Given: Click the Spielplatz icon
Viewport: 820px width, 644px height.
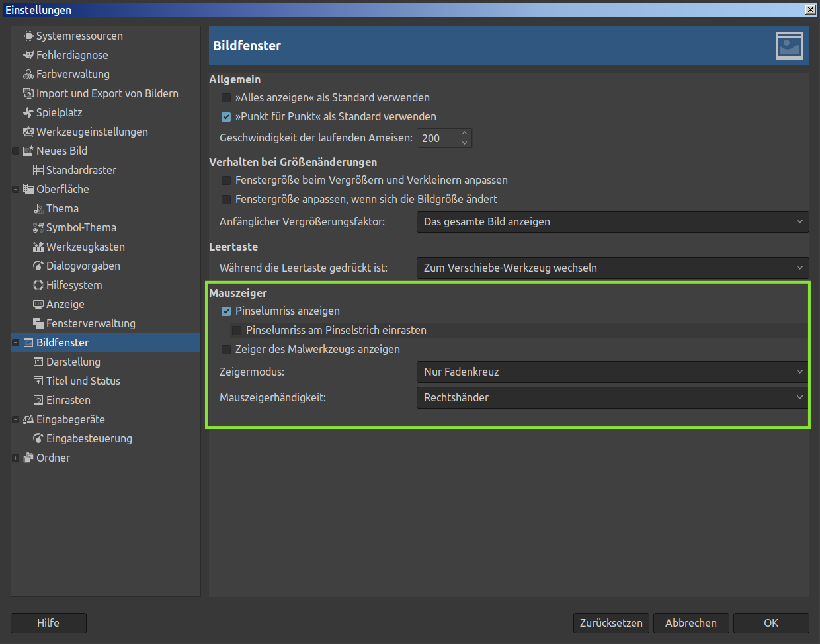Looking at the screenshot, I should (28, 112).
